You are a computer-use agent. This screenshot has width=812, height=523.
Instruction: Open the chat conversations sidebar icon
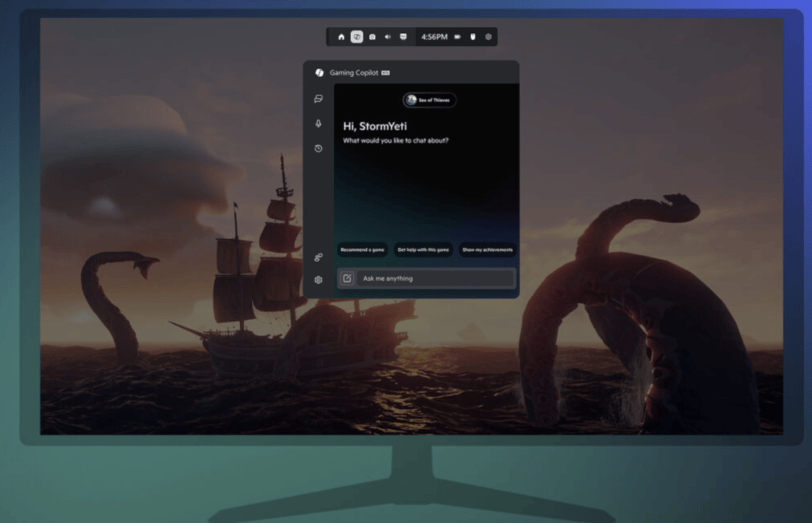click(319, 98)
